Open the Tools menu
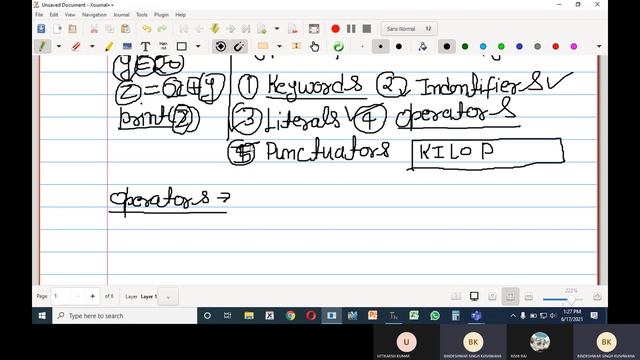The image size is (640, 360). click(x=142, y=15)
